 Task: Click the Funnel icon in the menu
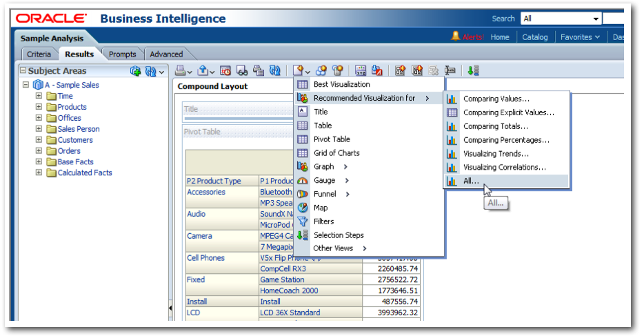(x=303, y=194)
